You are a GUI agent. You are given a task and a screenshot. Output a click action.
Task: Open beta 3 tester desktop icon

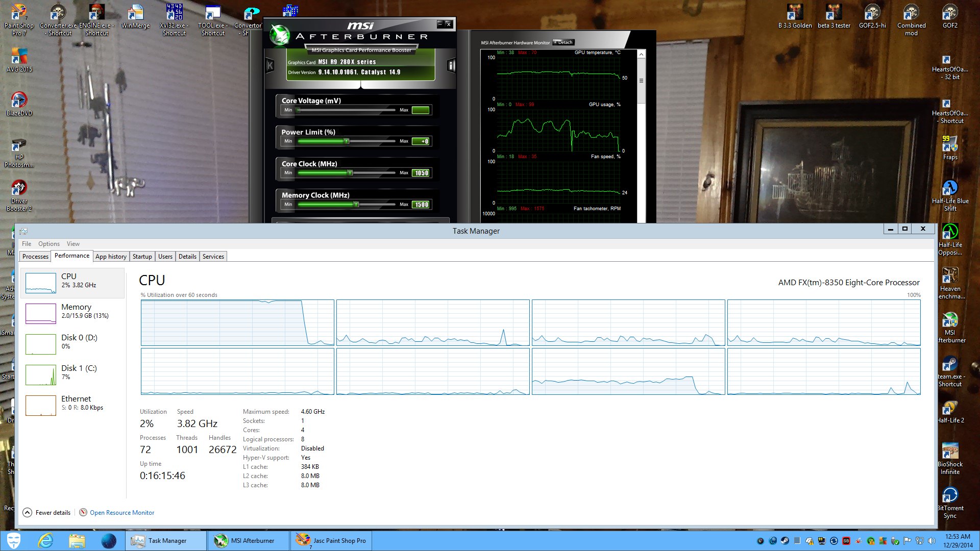point(834,17)
